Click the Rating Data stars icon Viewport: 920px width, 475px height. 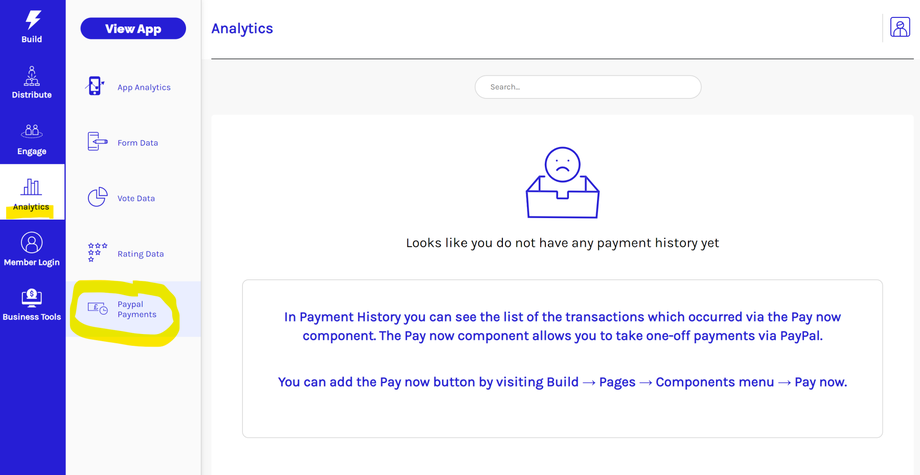[97, 253]
